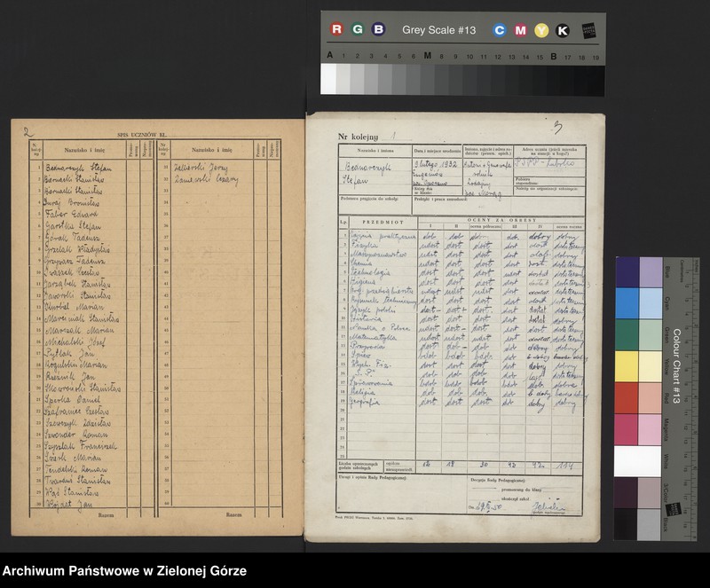Select the 'OCENY ZA OKRESY' table header
Viewport: 710px width, 588px height.
[x=501, y=220]
